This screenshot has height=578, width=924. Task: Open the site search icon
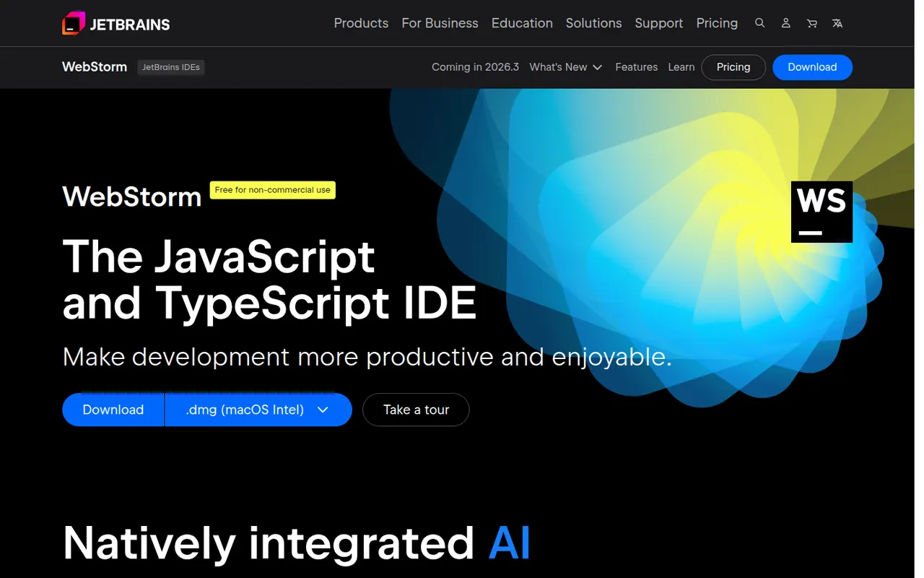pyautogui.click(x=759, y=23)
